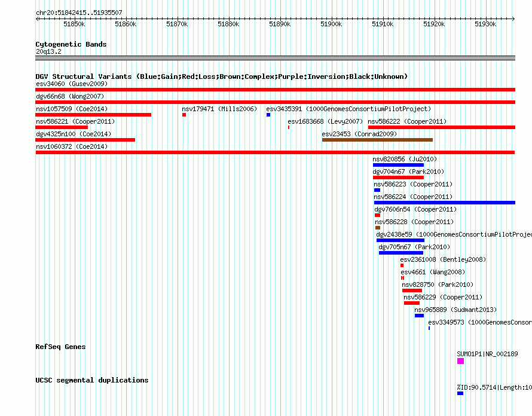This screenshot has height=416, width=532.
Task: Select the nsv586222 (Cooper2011) red bar
Action: (x=442, y=127)
